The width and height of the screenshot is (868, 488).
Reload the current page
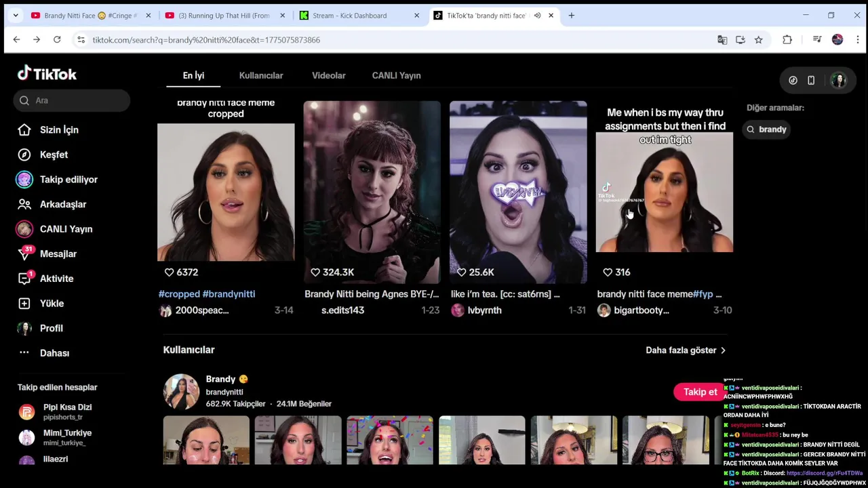pyautogui.click(x=57, y=40)
